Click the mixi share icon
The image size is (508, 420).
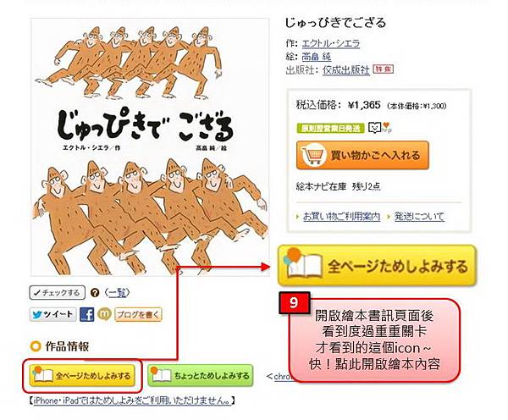click(104, 313)
